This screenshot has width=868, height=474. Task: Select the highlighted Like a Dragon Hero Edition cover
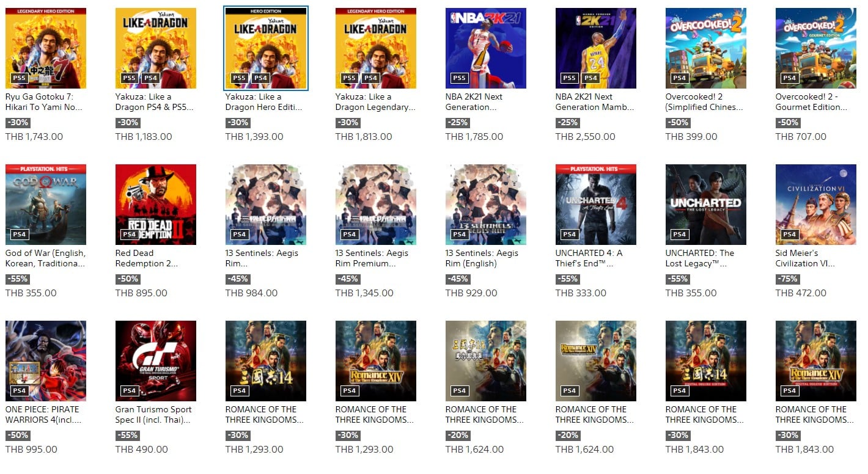point(266,48)
